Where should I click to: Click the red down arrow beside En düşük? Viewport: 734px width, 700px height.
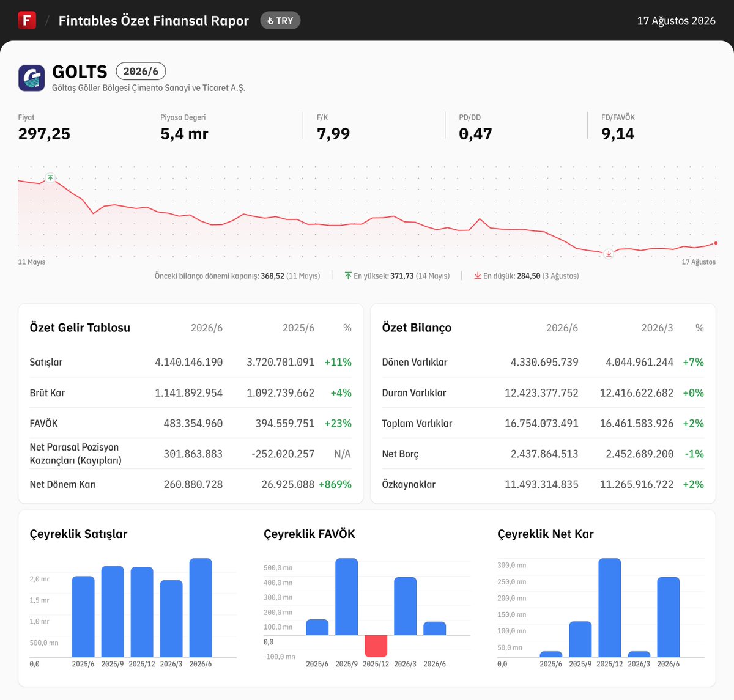(478, 276)
